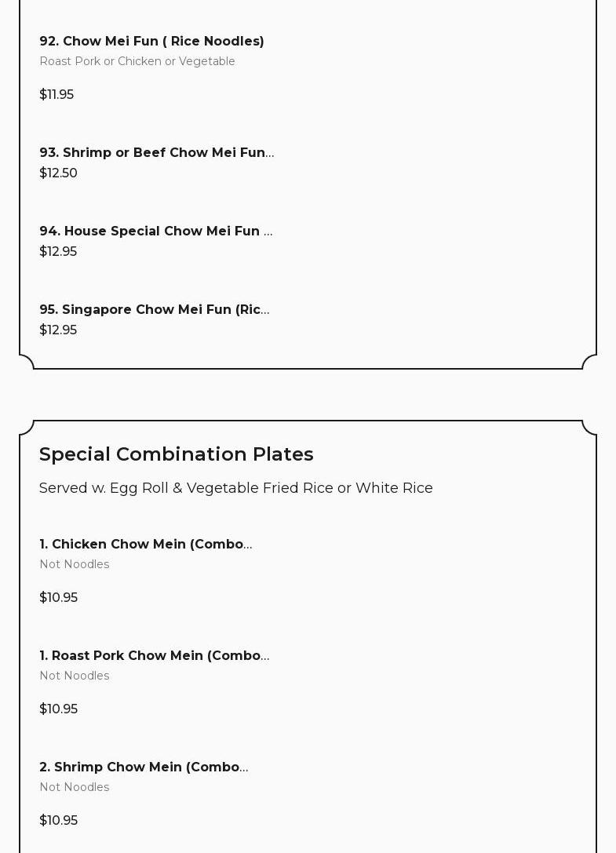The height and width of the screenshot is (853, 616).
Task: Click the Roast Pork Chow Mein combo price
Action: (58, 709)
